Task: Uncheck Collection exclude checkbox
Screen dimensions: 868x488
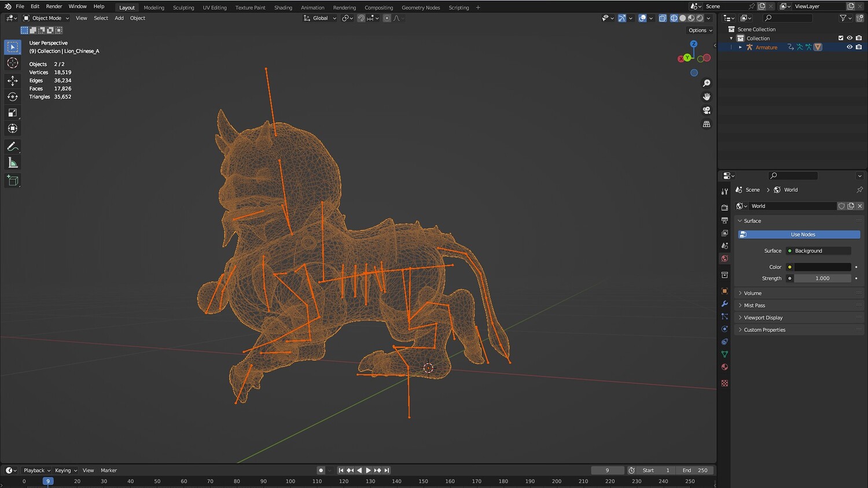Action: pos(841,38)
